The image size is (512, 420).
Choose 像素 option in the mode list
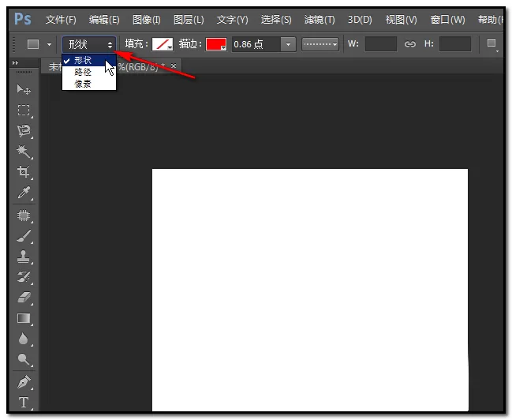point(89,84)
